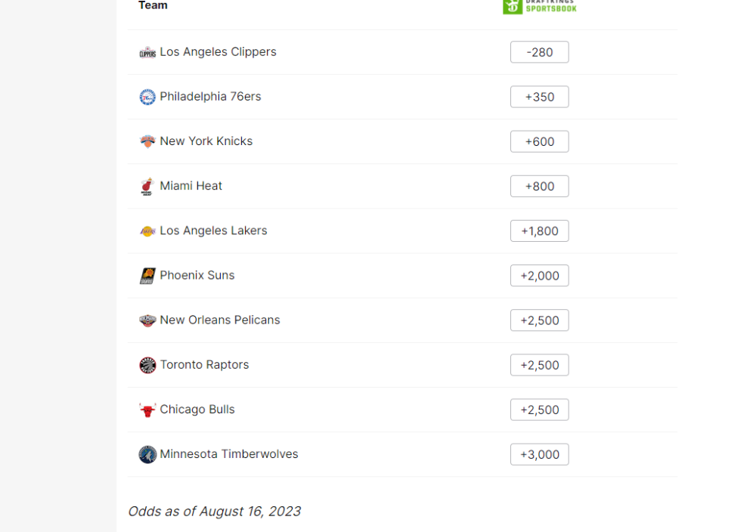Select the Clippers -280 odds button
Viewport: 756px width, 532px height.
(x=540, y=52)
